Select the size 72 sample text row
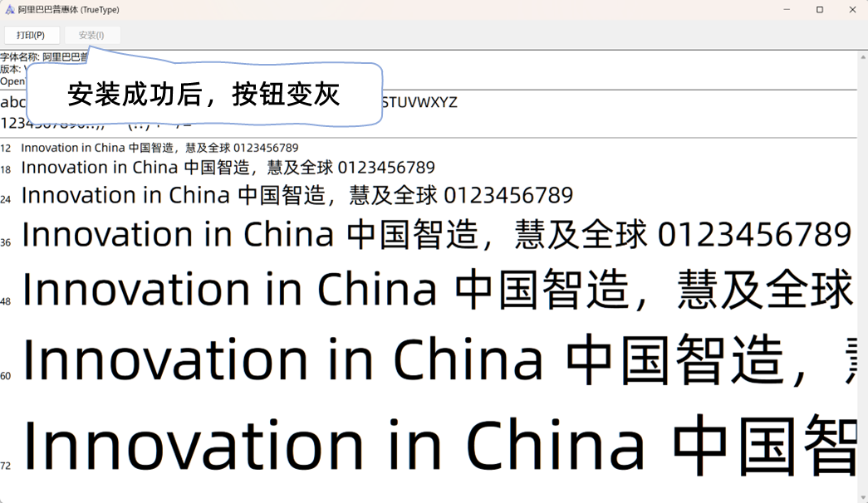868x503 pixels. (432, 444)
